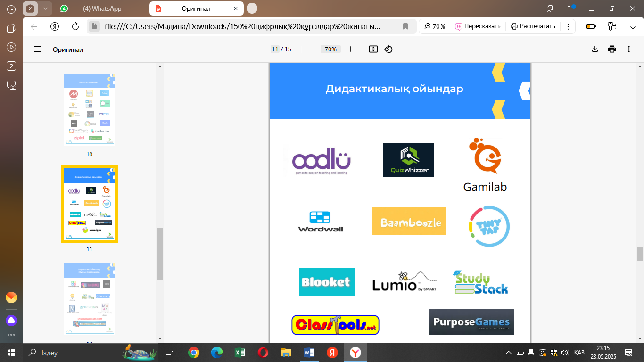Viewport: 644px width, 362px height.
Task: Click thumbnail panel scroll-up arrow
Action: pyautogui.click(x=160, y=66)
